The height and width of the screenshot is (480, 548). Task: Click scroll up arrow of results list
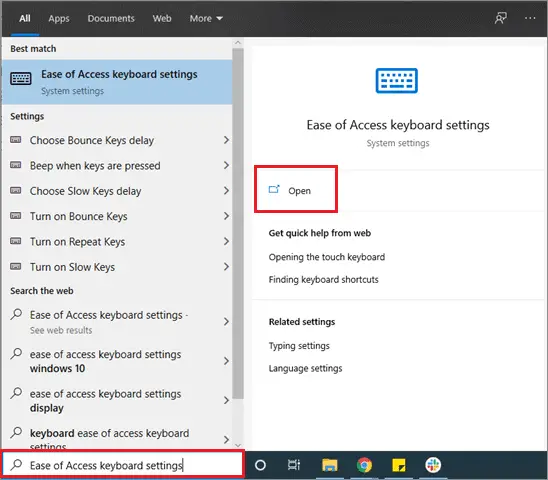click(238, 43)
